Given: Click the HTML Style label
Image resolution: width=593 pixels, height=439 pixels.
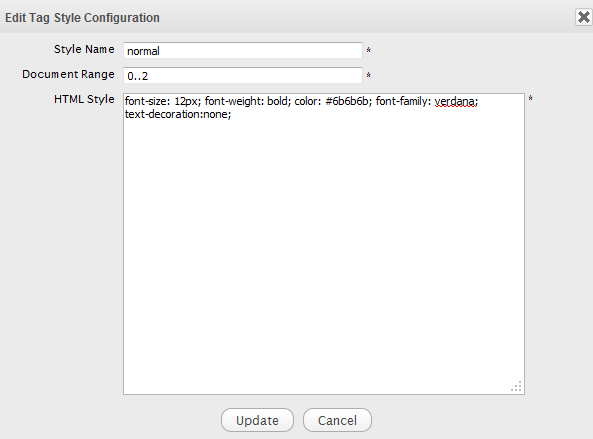Looking at the screenshot, I should click(x=84, y=99).
